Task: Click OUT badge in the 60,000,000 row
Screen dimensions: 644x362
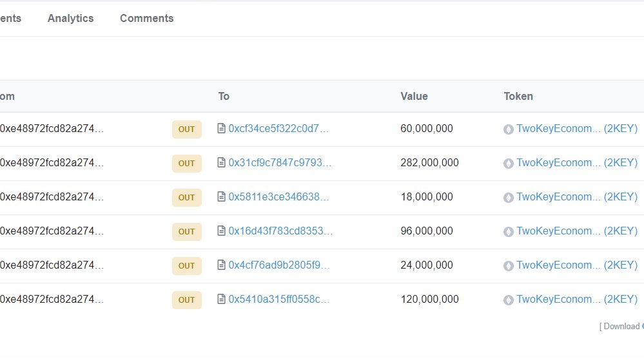Action: (186, 129)
